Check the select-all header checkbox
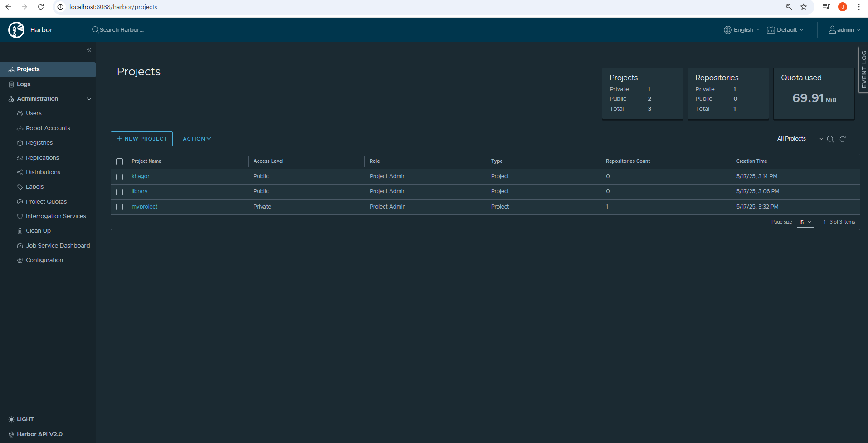This screenshot has height=443, width=868. tap(119, 162)
